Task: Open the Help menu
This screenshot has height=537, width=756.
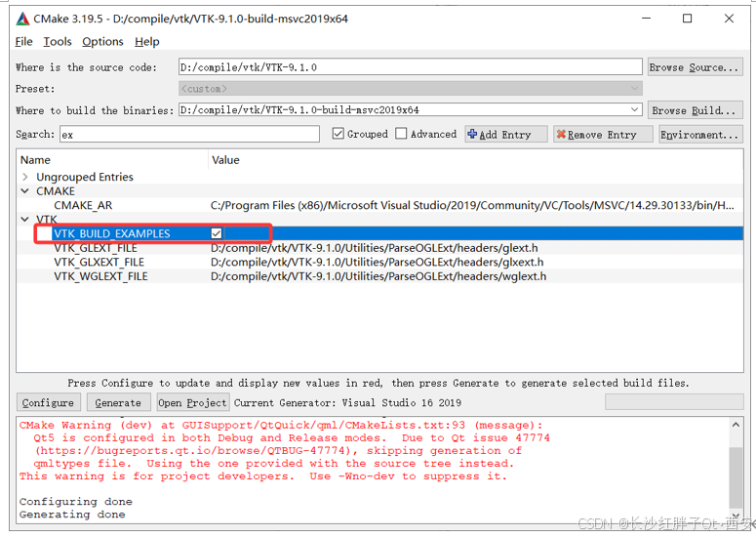Action: [x=147, y=41]
